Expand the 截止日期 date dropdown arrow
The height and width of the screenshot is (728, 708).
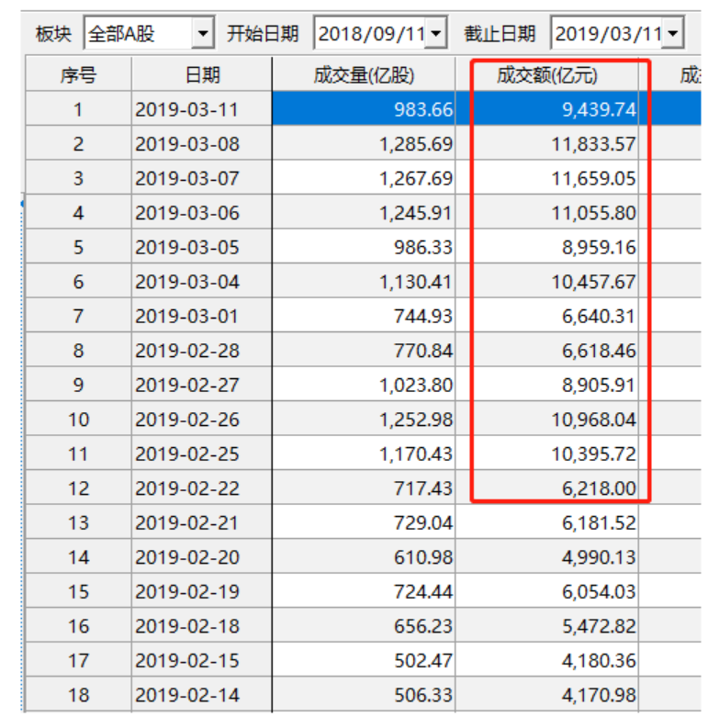[674, 35]
